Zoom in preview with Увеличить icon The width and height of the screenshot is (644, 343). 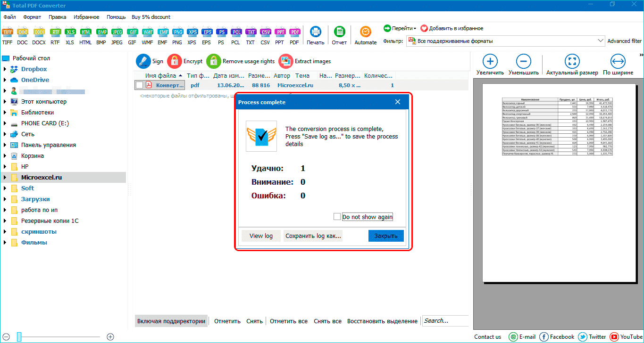click(x=490, y=61)
